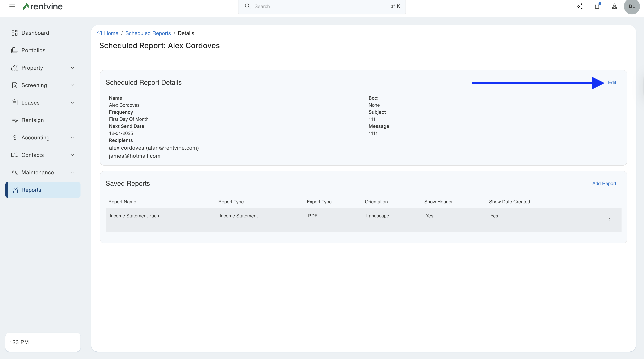
Task: Select Portfolios in the sidebar
Action: (x=33, y=50)
